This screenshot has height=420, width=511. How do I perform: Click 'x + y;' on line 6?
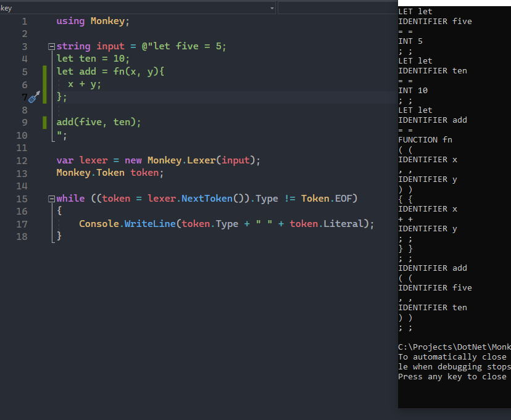85,84
